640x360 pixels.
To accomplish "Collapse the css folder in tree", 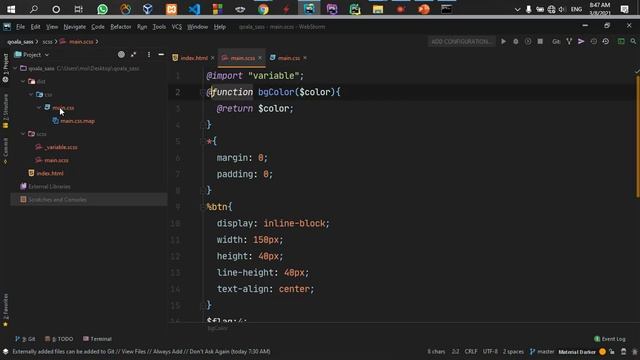I will (x=31, y=95).
